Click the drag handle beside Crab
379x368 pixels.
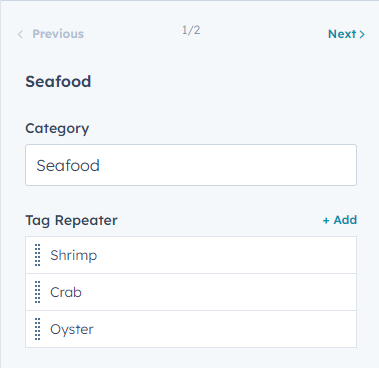tap(38, 292)
